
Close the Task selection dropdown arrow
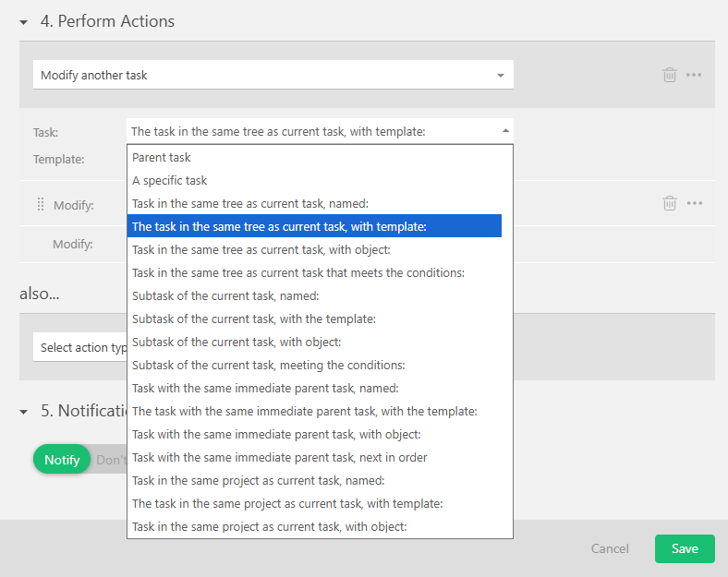pos(504,131)
